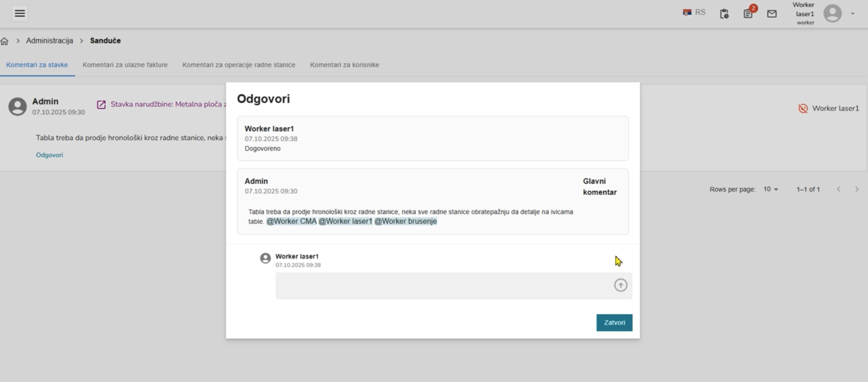
Task: Toggle the unseen eye icon for Worker laser1
Action: pos(803,109)
